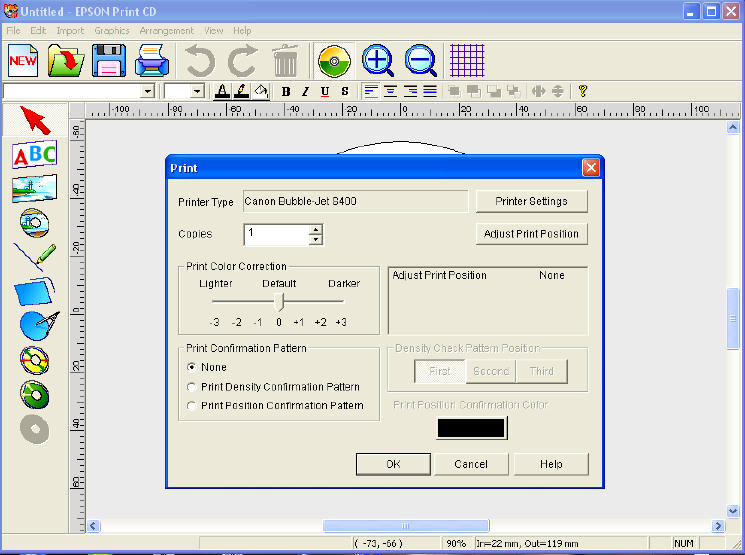This screenshot has width=745, height=555.
Task: Click the vertical scrollbar down arrow
Action: [733, 511]
